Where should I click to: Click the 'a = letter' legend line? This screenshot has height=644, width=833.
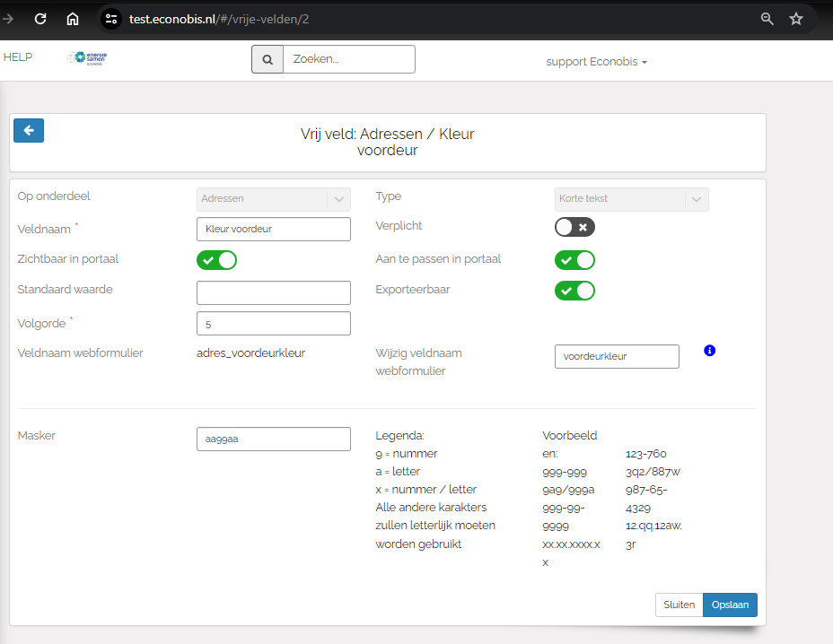[398, 472]
